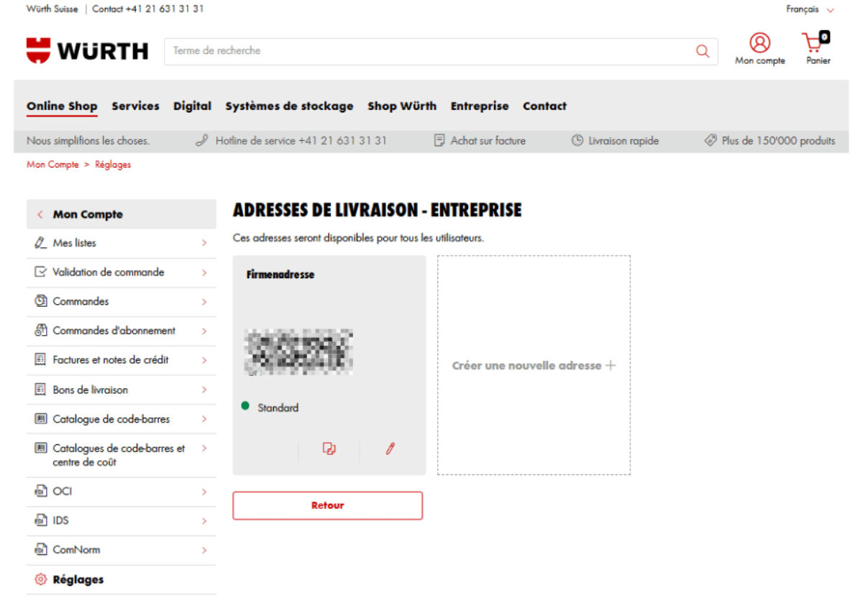Expand Commandes chevron arrow
Image resolution: width=863 pixels, height=616 pixels.
204,301
